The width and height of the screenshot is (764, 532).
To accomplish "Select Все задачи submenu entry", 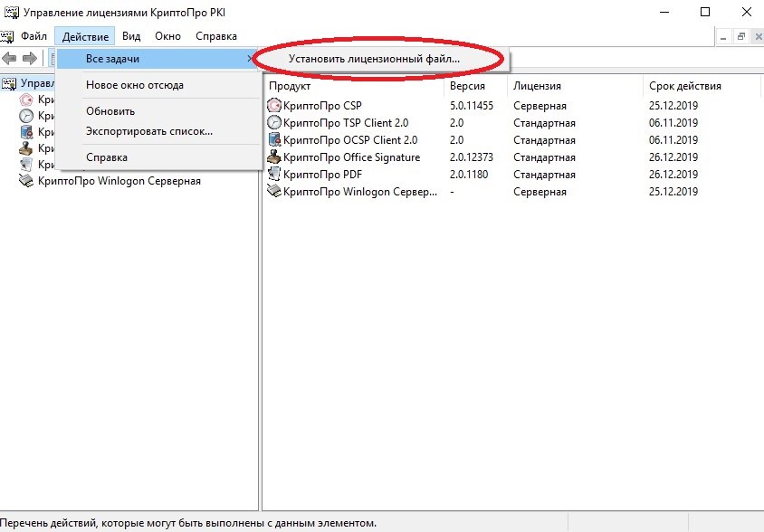I will pos(158,59).
